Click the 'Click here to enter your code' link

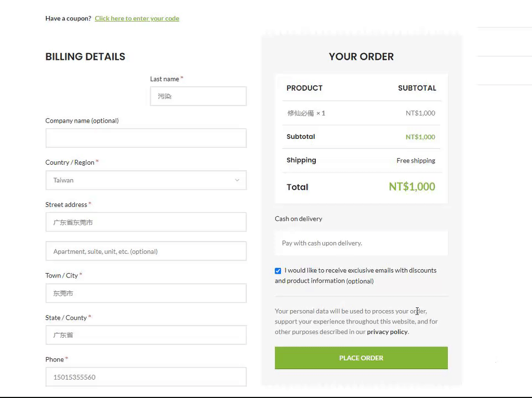137,18
